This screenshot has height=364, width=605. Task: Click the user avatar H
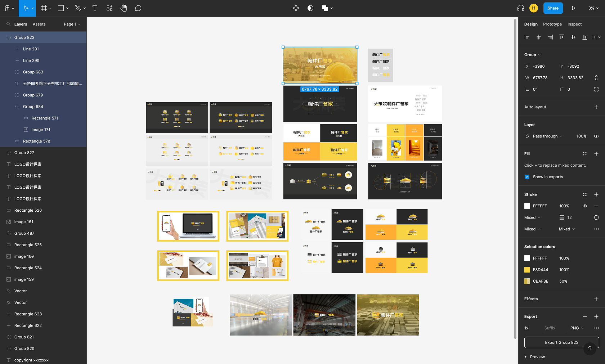point(534,8)
